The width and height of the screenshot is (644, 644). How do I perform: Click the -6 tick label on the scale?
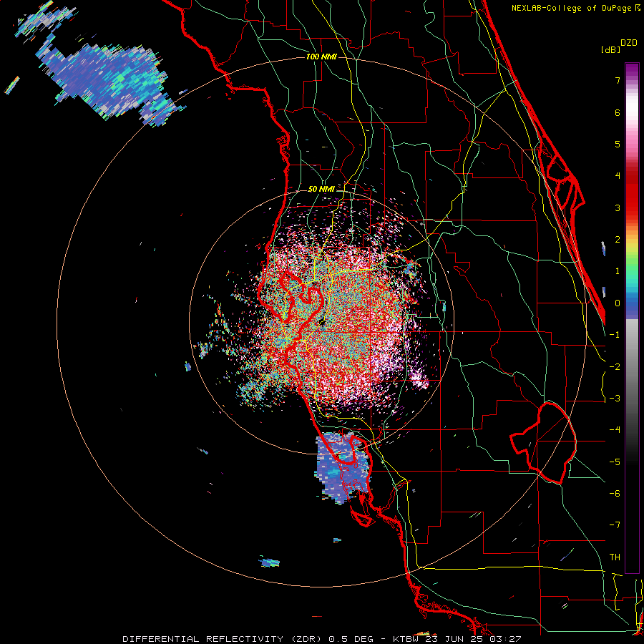615,494
